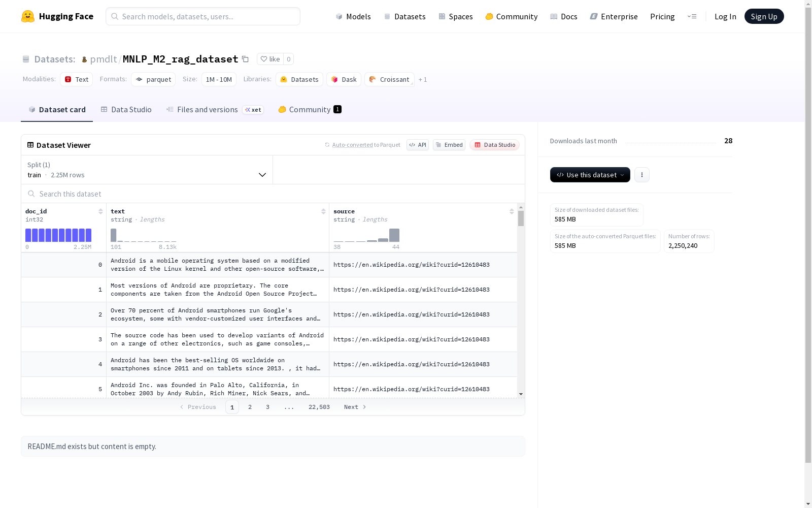Click table scrollbar up arrow
Image resolution: width=812 pixels, height=508 pixels.
click(521, 207)
